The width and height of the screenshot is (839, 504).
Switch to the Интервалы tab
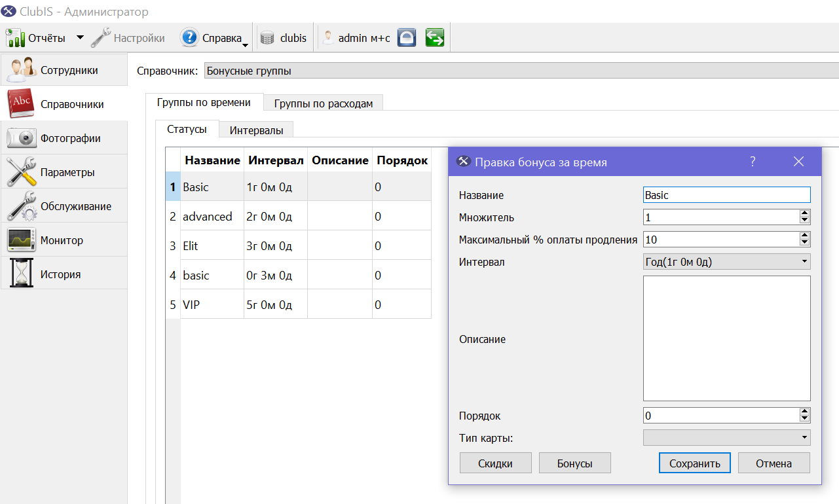(256, 130)
